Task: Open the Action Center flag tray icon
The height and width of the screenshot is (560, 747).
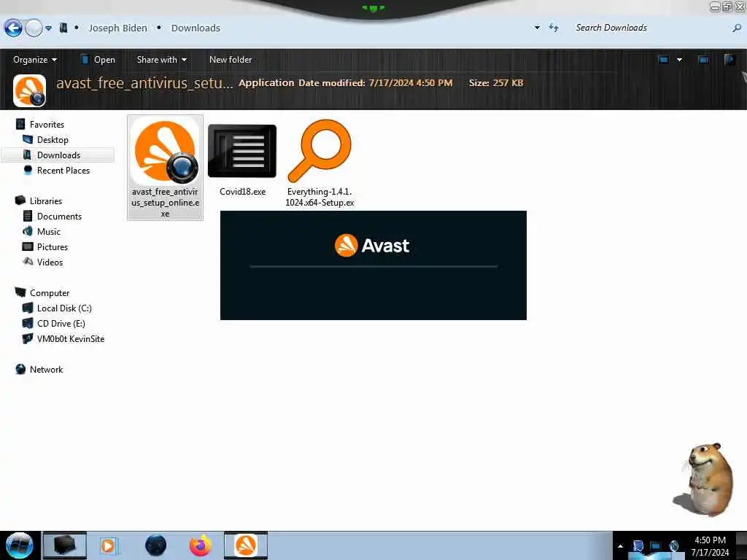Action: (x=638, y=546)
